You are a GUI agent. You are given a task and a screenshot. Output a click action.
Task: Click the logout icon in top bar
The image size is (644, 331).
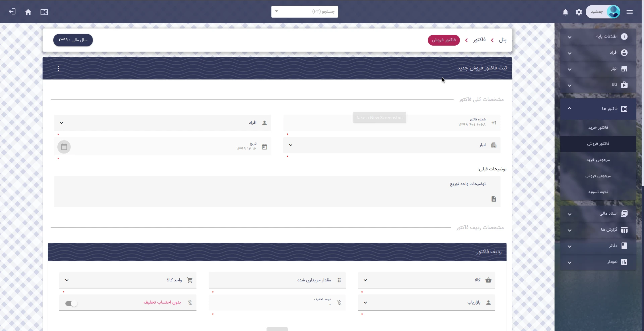click(x=12, y=12)
